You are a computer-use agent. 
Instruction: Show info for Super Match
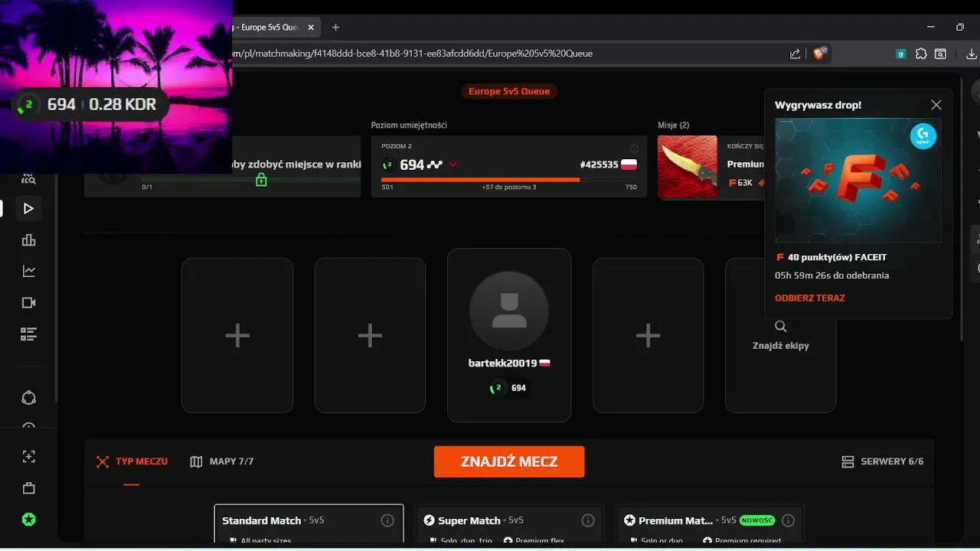point(588,520)
